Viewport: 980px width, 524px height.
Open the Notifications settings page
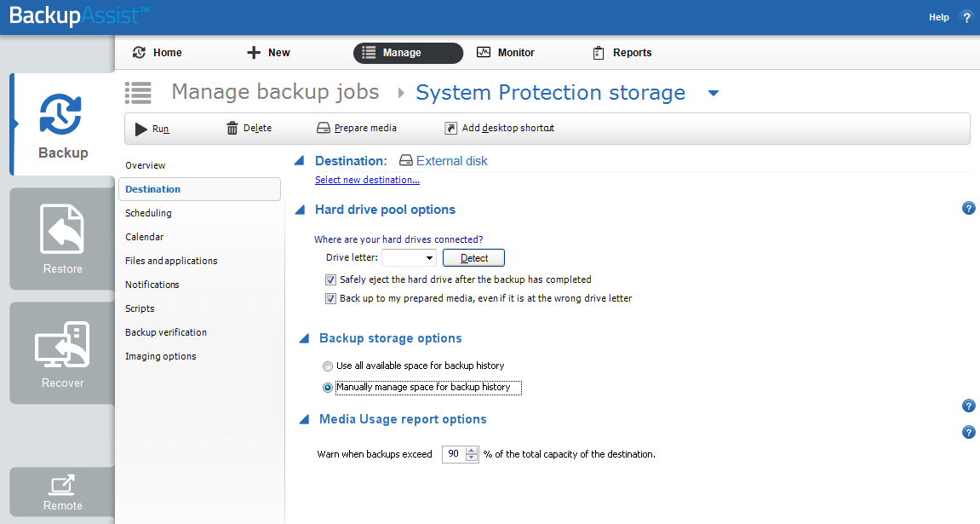pos(152,285)
